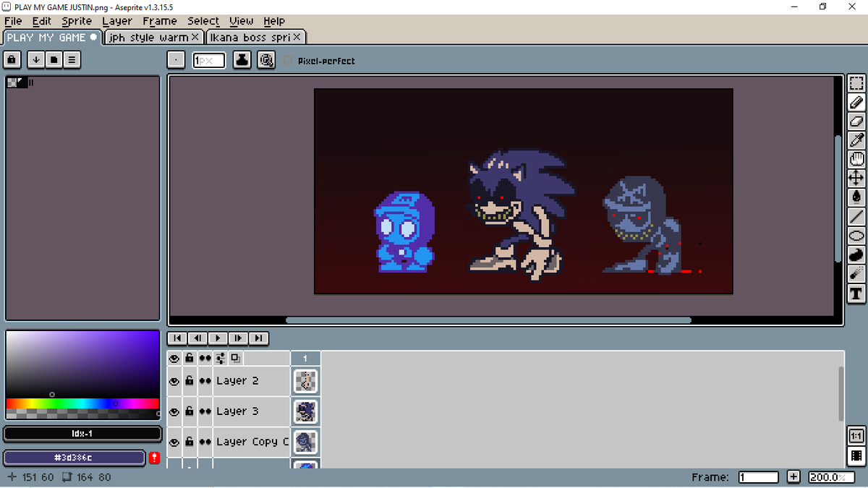Open the View menu
This screenshot has width=868, height=488.
(242, 21)
